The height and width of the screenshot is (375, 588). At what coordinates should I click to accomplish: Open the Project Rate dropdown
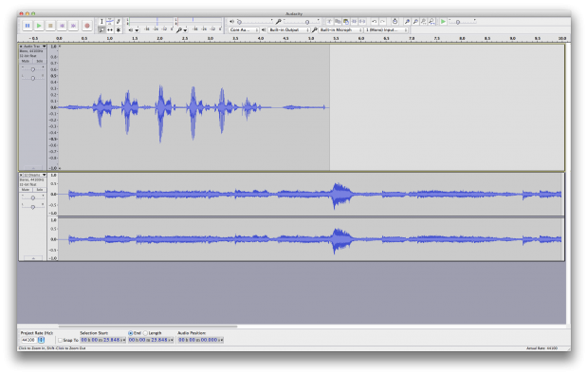[x=41, y=340]
